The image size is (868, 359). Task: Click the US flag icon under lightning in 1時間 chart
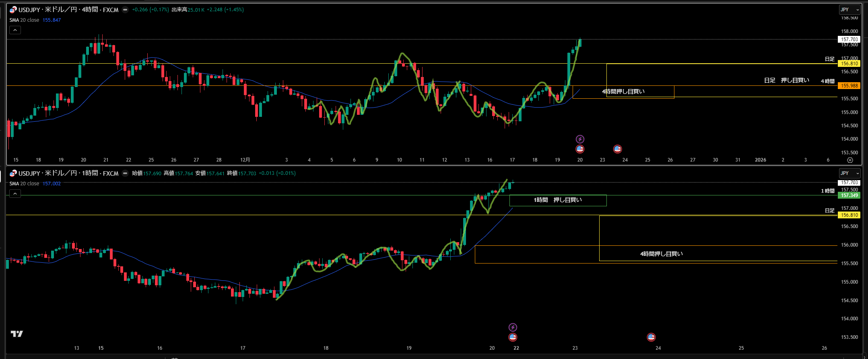coord(513,337)
